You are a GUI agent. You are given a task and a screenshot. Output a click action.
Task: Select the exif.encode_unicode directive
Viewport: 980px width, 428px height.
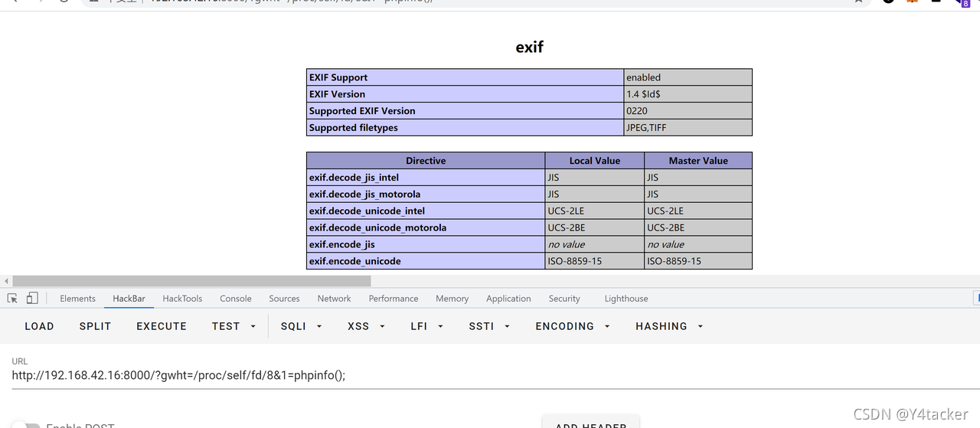(x=355, y=262)
